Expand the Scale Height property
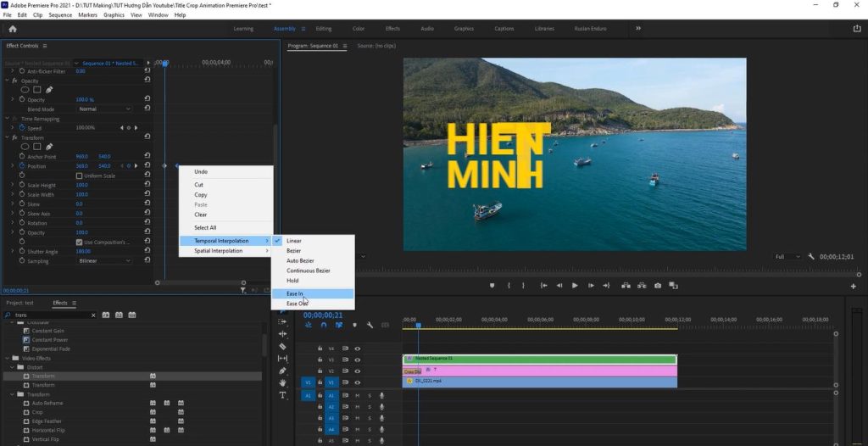The image size is (868, 446). click(13, 185)
